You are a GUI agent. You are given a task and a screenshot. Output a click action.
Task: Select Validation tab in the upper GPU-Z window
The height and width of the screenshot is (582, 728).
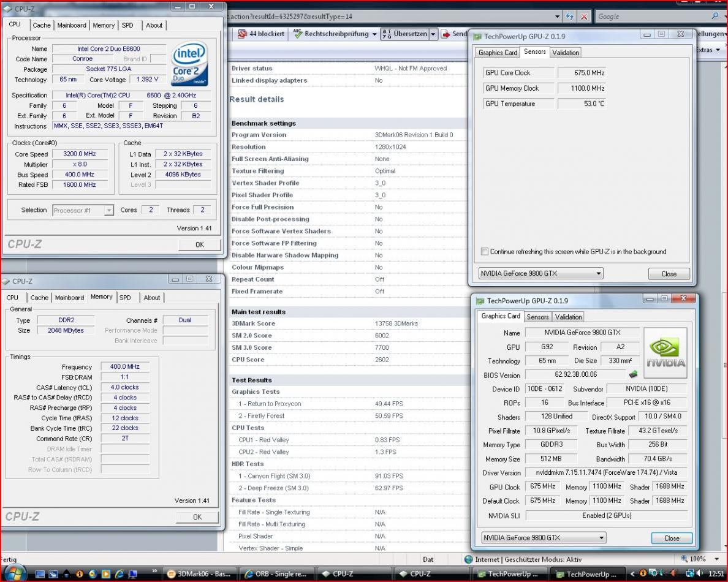(x=566, y=53)
